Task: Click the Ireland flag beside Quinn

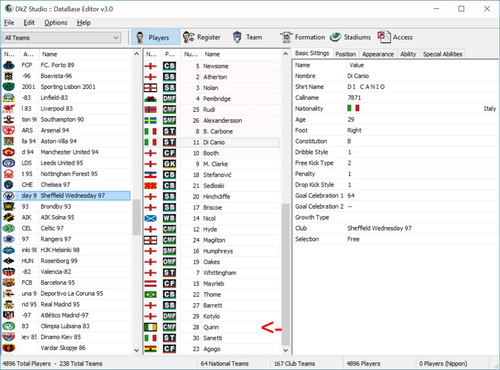Action: coord(151,327)
